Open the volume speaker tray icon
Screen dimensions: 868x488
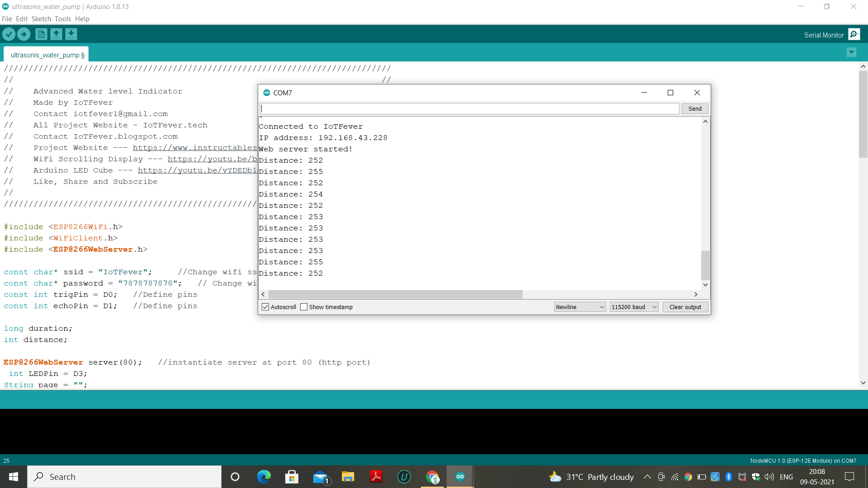click(769, 477)
